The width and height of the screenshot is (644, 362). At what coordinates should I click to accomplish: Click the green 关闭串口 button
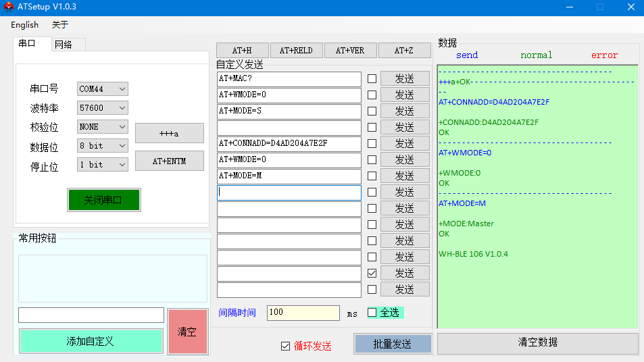(x=103, y=200)
